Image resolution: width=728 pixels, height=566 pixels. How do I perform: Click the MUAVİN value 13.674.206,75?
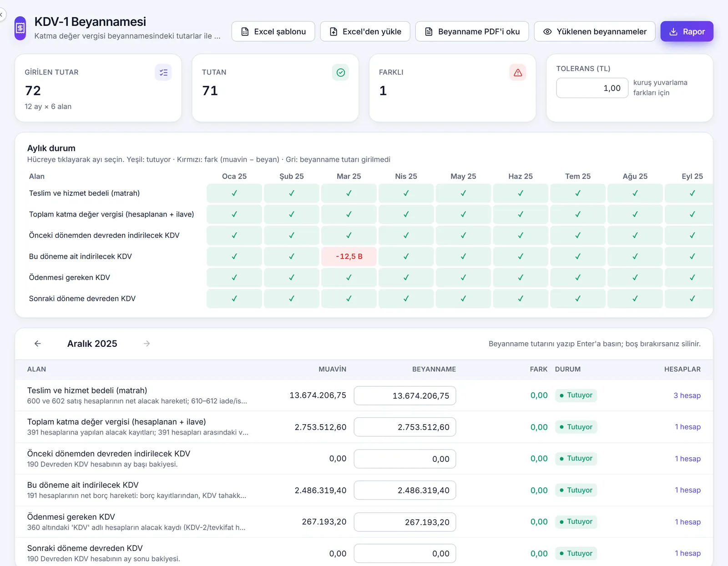pos(318,395)
